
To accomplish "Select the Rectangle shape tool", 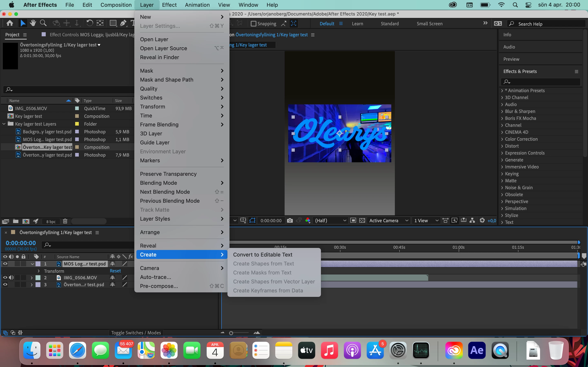I will click(x=113, y=23).
